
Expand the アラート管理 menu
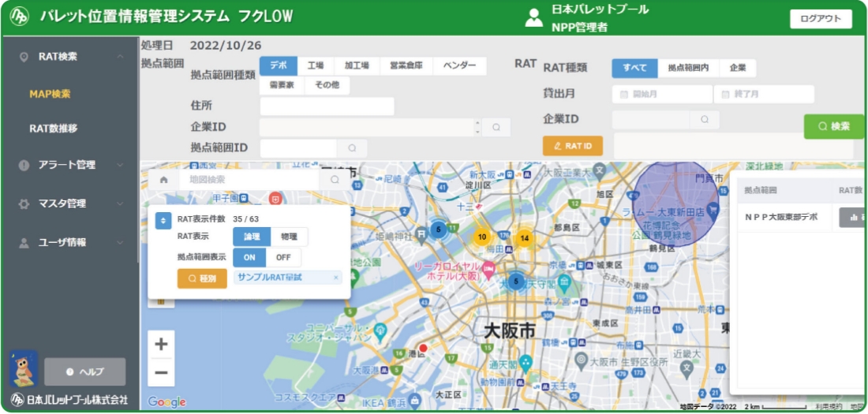[x=70, y=165]
